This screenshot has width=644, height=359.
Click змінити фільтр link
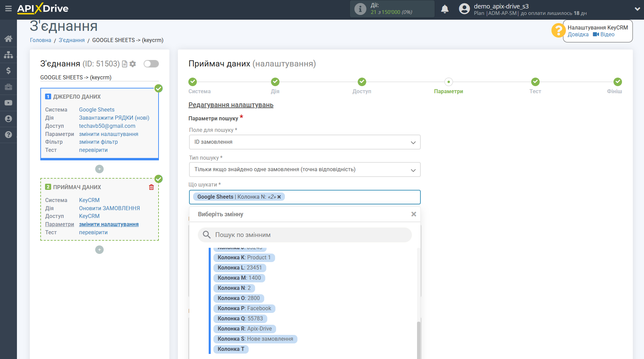98,142
